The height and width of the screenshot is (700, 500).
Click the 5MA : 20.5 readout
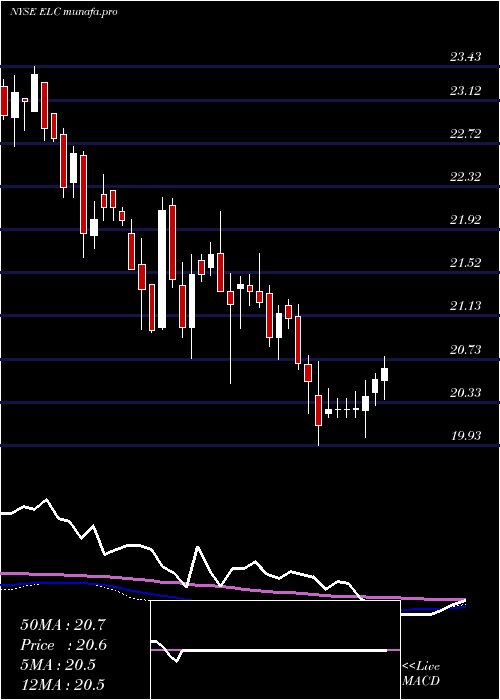(58, 665)
